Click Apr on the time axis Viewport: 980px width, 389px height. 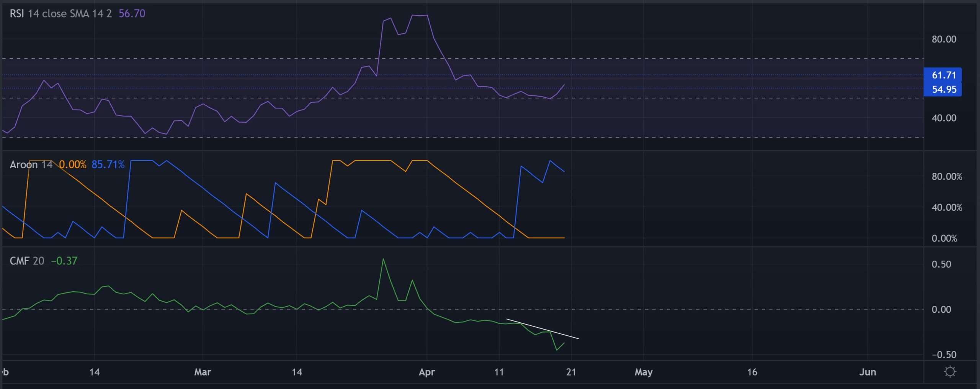pos(428,372)
